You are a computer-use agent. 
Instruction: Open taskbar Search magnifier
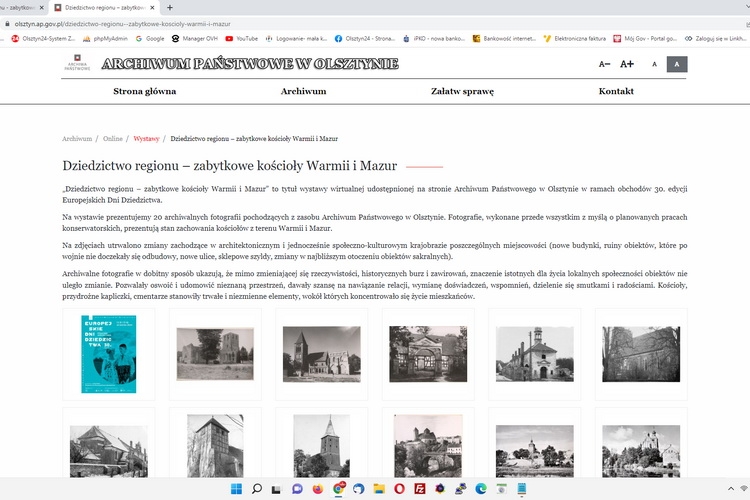(257, 489)
